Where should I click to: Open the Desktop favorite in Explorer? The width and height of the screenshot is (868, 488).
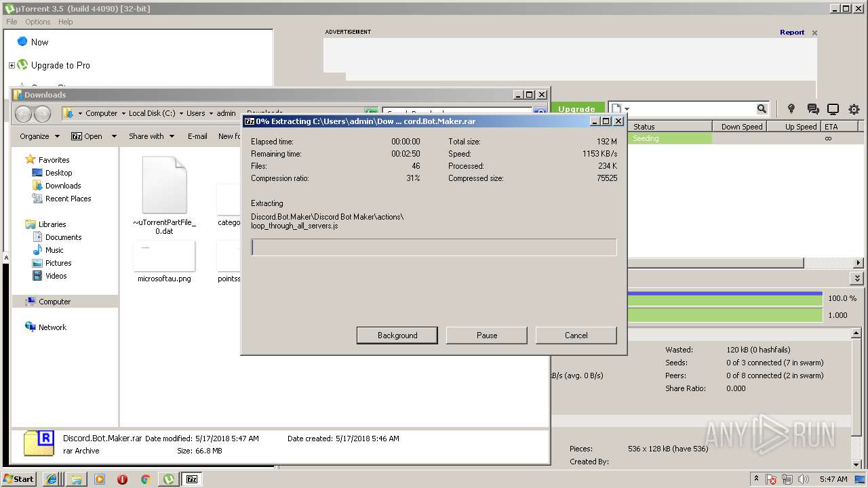58,173
